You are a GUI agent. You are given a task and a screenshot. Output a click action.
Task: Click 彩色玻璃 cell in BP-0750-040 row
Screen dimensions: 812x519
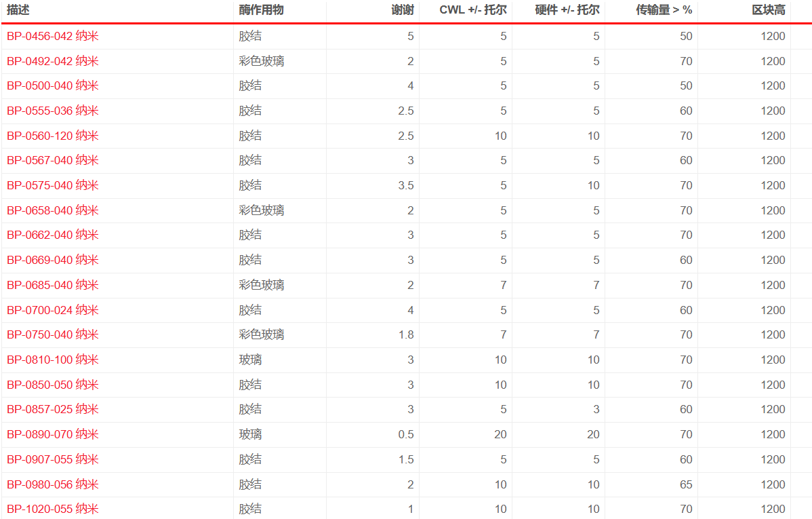coord(262,335)
